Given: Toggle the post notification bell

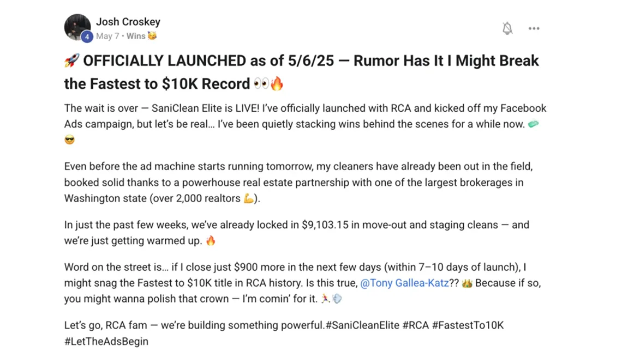Looking at the screenshot, I should tap(507, 28).
